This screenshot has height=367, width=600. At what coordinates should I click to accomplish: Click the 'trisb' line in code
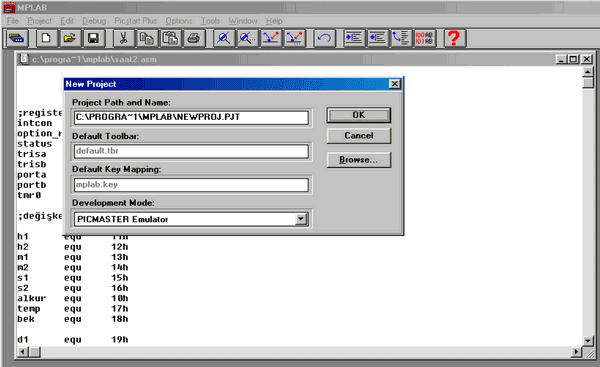[32, 165]
